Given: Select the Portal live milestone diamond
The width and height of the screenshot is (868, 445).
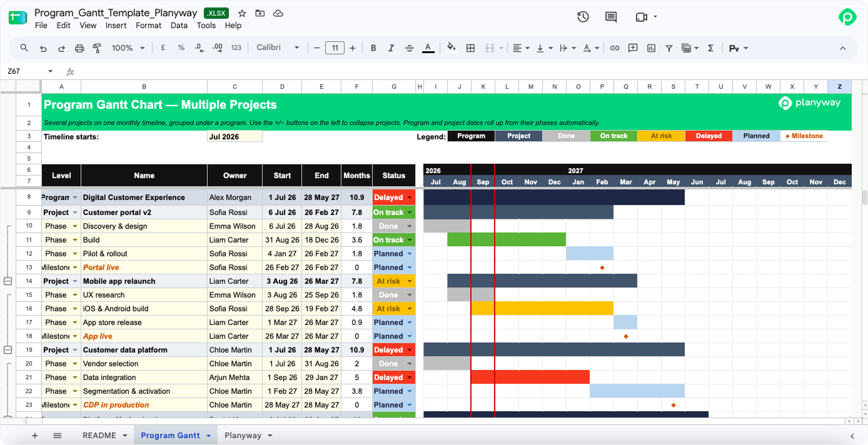Looking at the screenshot, I should [x=602, y=267].
